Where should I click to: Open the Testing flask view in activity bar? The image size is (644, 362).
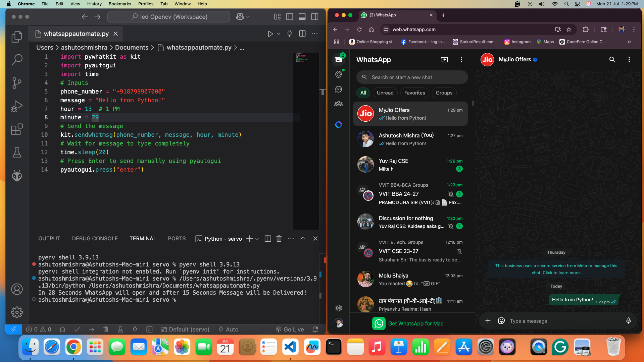coord(17,153)
